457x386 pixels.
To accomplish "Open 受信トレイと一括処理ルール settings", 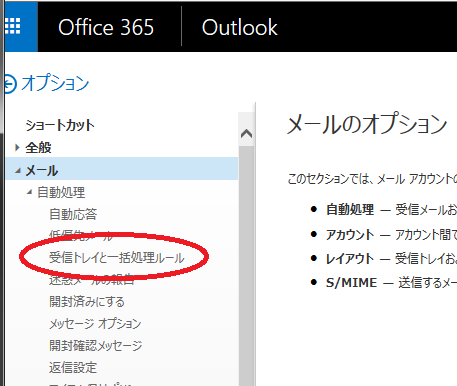I will coord(117,258).
